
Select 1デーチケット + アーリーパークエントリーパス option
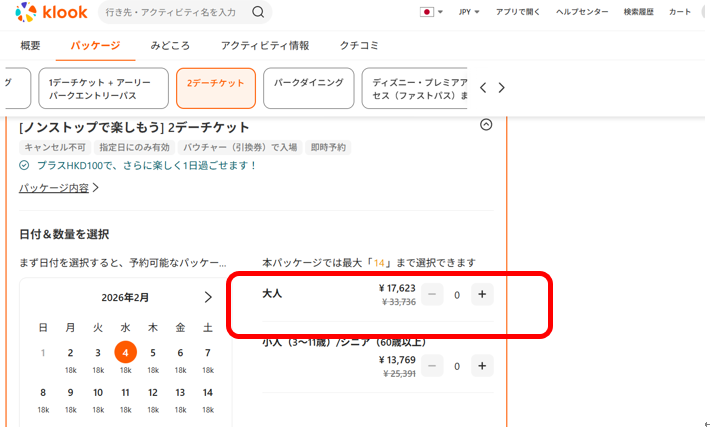coord(102,88)
